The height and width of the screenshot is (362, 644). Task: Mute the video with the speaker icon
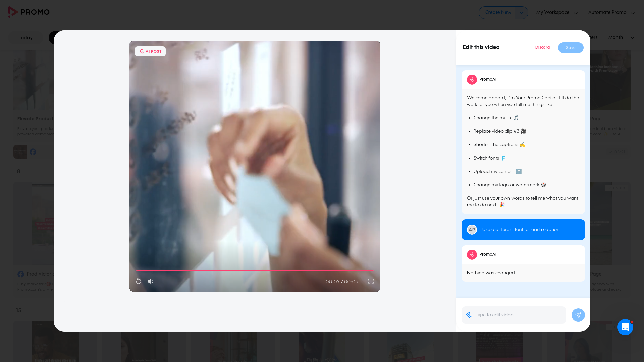tap(151, 281)
